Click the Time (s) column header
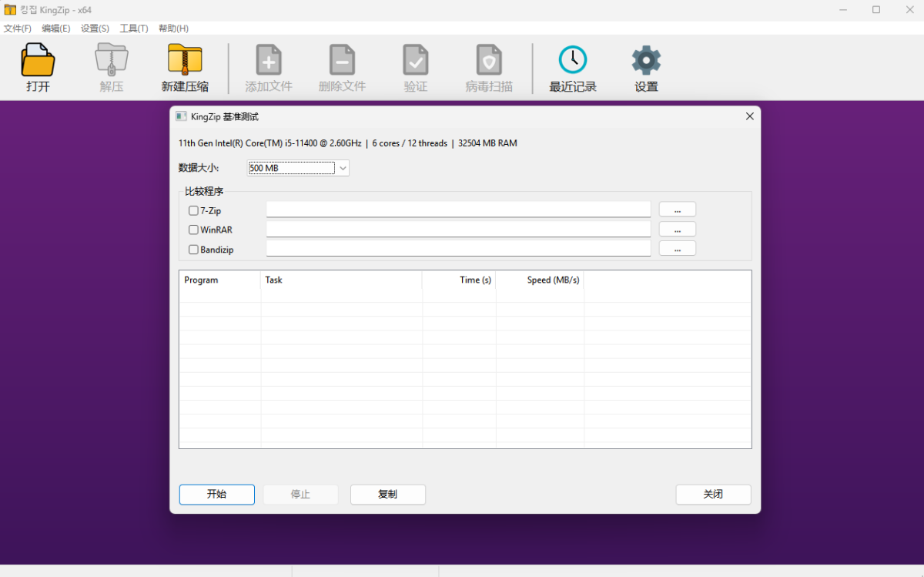Viewport: 924px width, 577px height. [459, 280]
